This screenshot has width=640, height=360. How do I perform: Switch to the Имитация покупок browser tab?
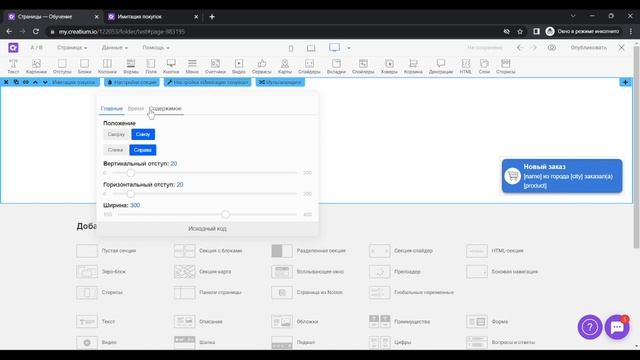tap(153, 17)
